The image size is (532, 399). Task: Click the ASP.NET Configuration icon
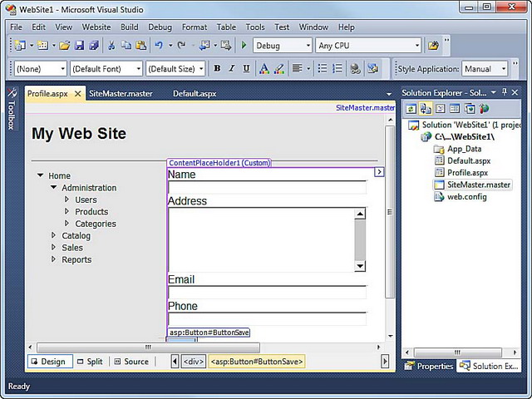(x=484, y=109)
